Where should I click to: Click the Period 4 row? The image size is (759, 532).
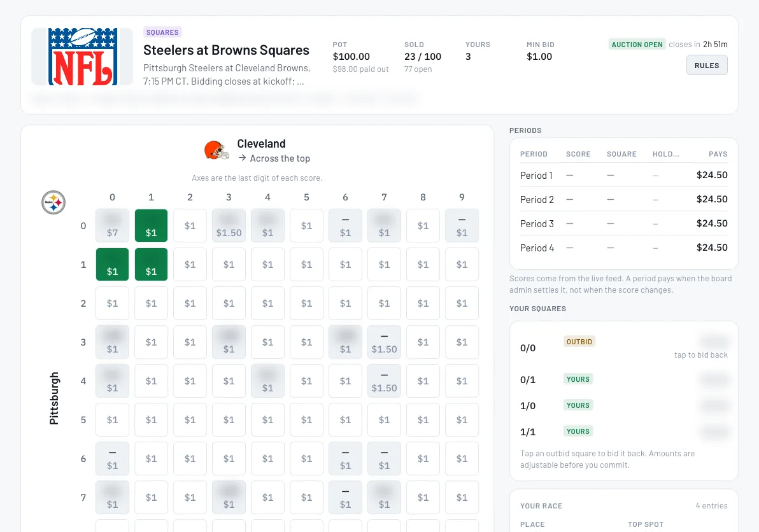coord(624,248)
